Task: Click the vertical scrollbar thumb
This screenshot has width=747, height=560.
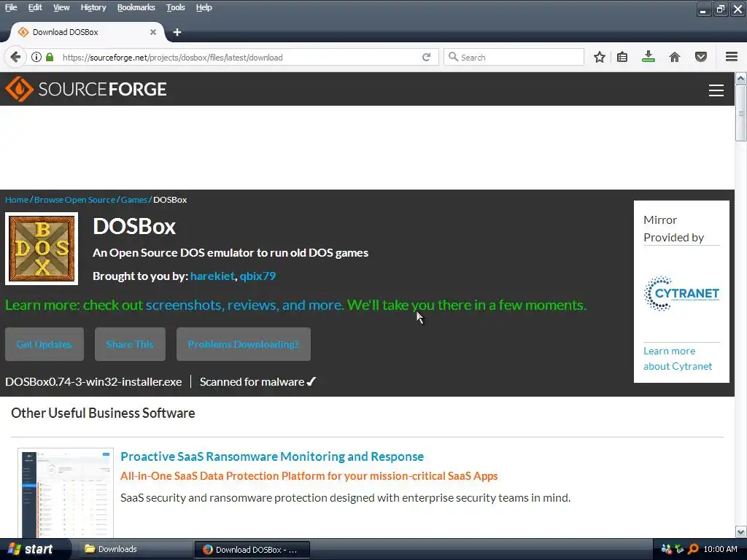Action: point(741,113)
